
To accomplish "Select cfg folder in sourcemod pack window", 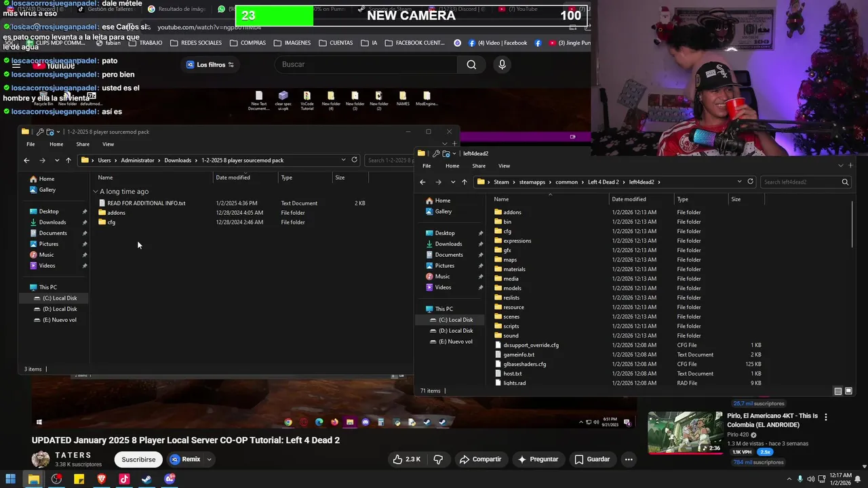I will coord(106,222).
